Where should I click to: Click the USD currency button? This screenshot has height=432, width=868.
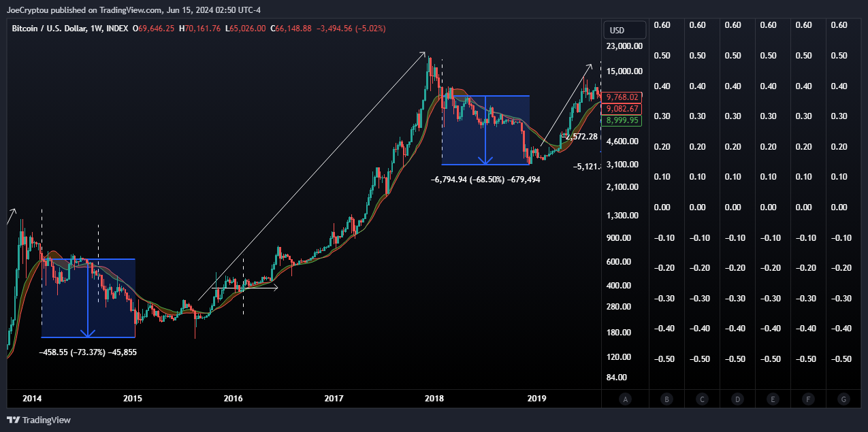tap(625, 31)
